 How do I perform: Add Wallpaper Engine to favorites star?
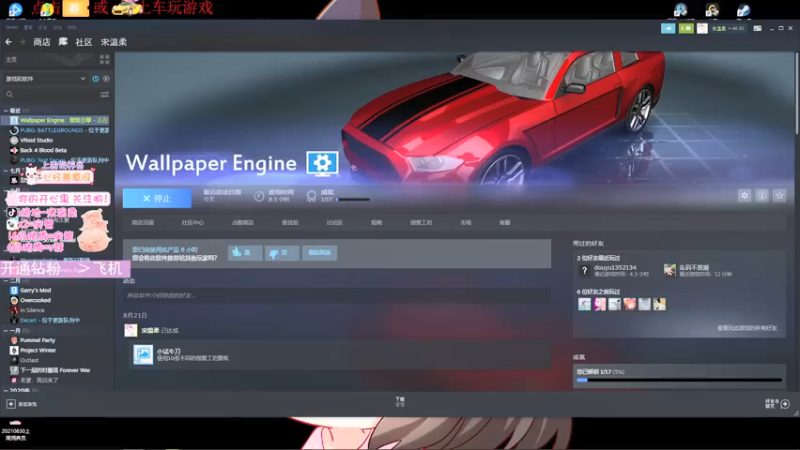[779, 195]
